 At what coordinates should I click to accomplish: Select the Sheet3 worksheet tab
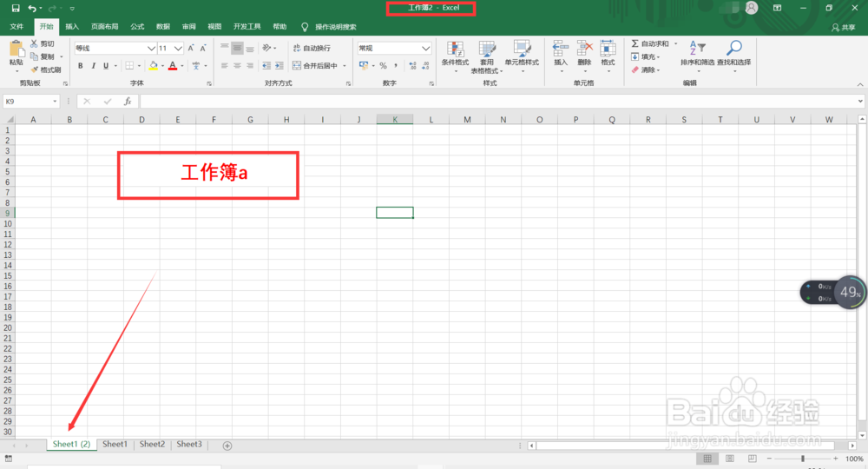coord(189,444)
